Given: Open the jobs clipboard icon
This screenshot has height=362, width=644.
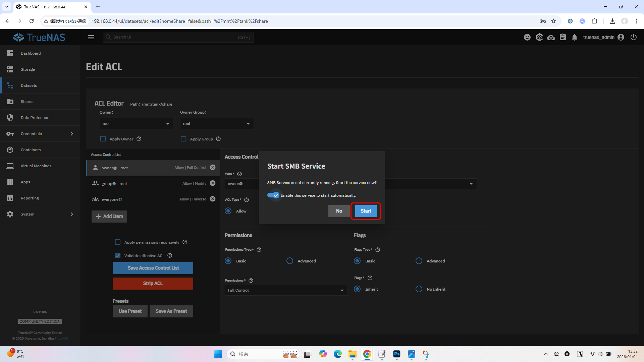Looking at the screenshot, I should (x=563, y=37).
